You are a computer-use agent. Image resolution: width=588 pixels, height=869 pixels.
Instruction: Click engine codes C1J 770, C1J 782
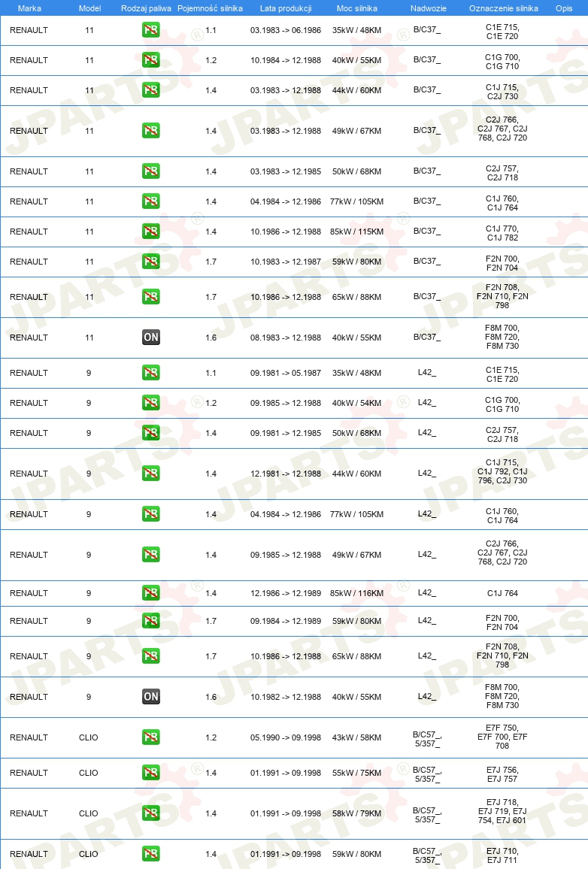point(502,233)
